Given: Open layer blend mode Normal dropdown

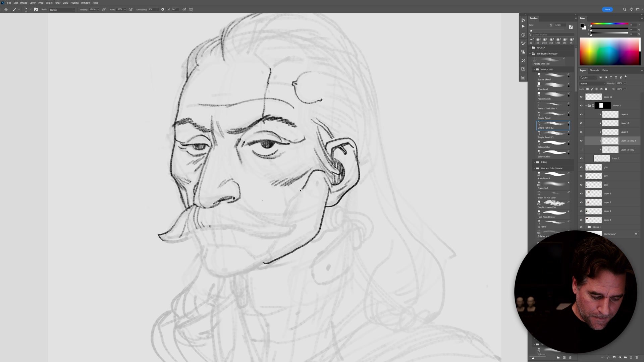Looking at the screenshot, I should point(592,83).
